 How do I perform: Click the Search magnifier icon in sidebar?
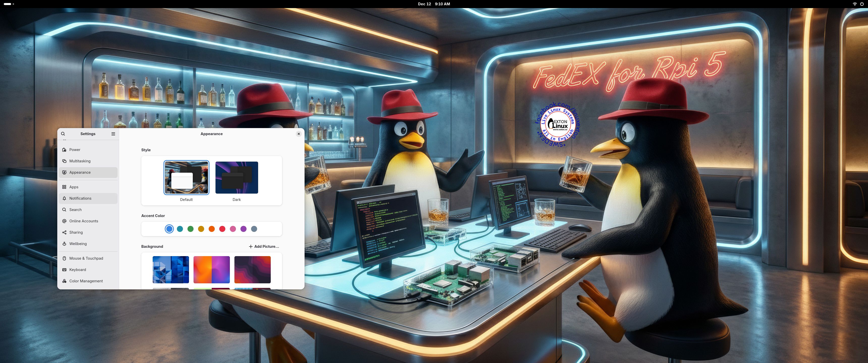pyautogui.click(x=64, y=209)
